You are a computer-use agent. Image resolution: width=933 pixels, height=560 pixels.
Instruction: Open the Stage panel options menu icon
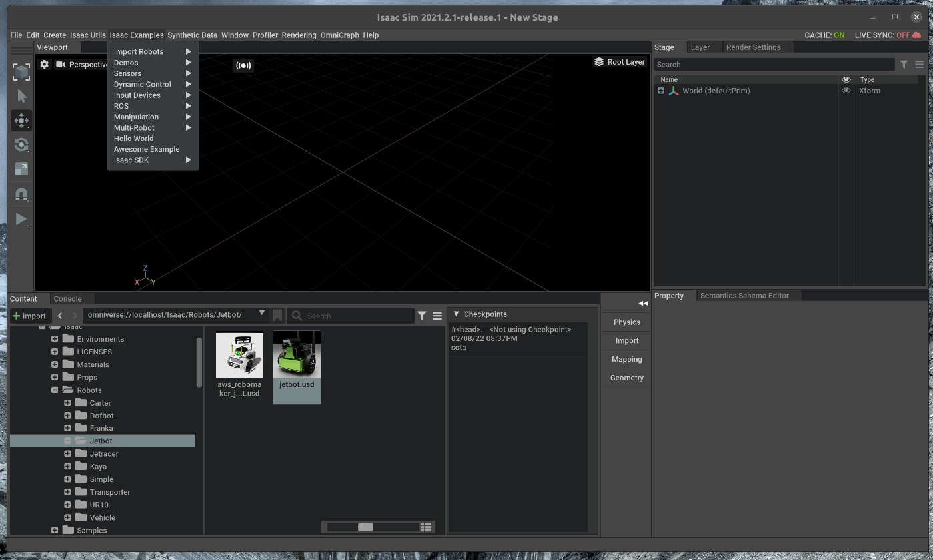coord(920,65)
